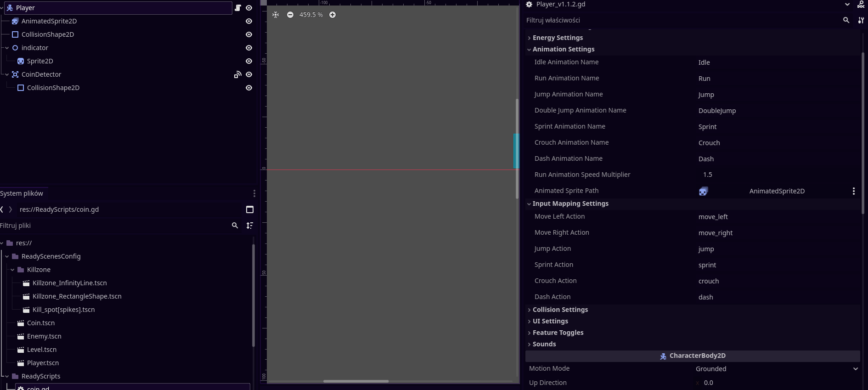Click the ReadyScenesConfig folder icon

click(x=15, y=256)
